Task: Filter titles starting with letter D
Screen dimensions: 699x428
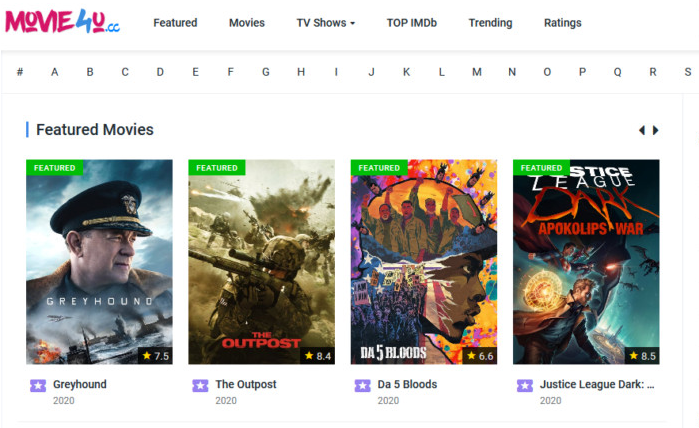Action: pyautogui.click(x=160, y=72)
